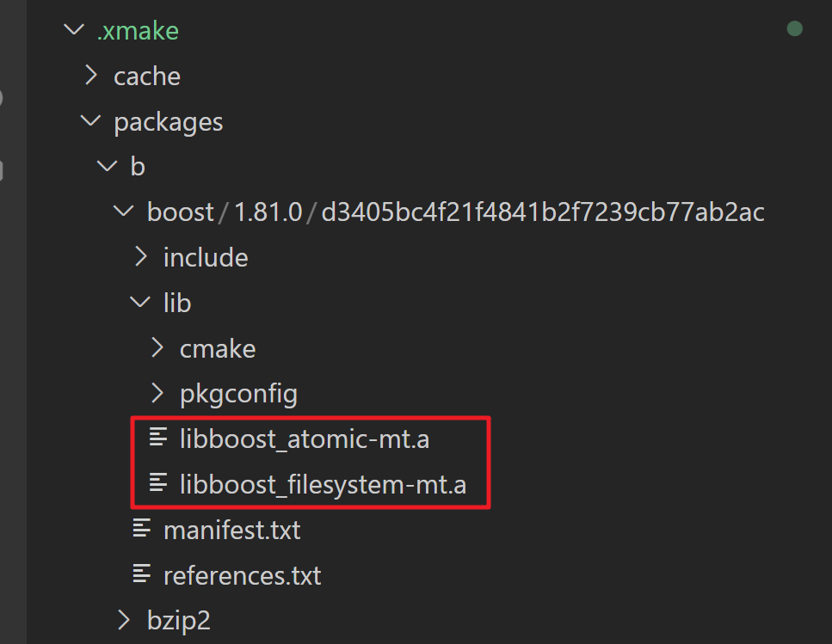Screen dimensions: 832x644
Task: Click the references.txt file icon
Action: [141, 575]
